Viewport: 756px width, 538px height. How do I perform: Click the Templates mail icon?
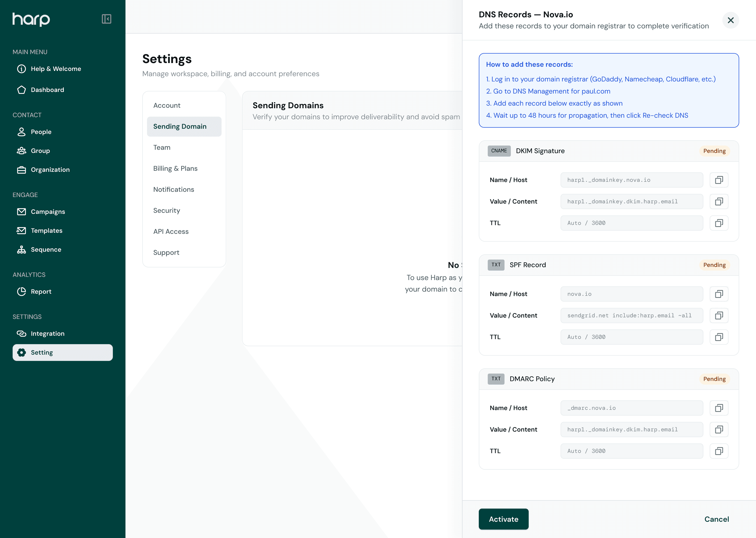pos(22,231)
